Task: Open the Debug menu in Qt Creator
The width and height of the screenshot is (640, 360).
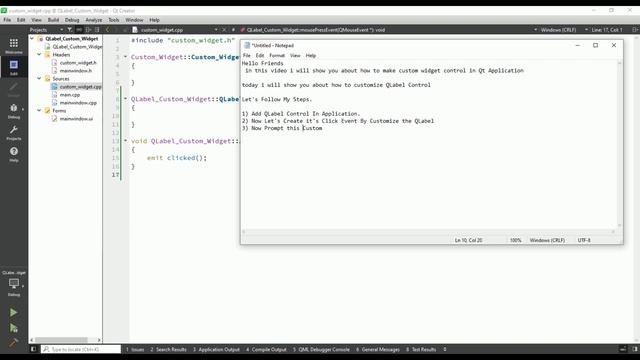Action: (x=72, y=20)
